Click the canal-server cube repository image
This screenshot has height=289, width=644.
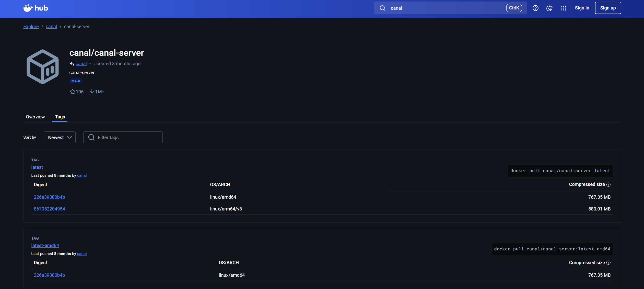pos(43,66)
